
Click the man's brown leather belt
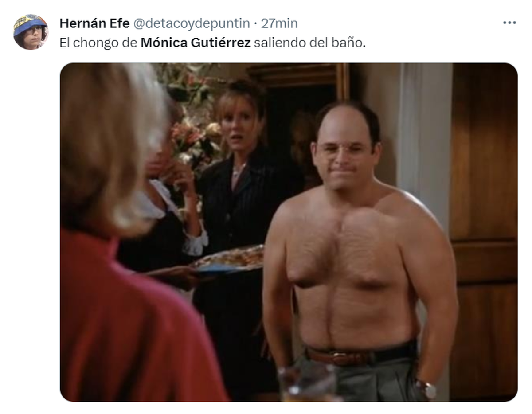[359, 355]
